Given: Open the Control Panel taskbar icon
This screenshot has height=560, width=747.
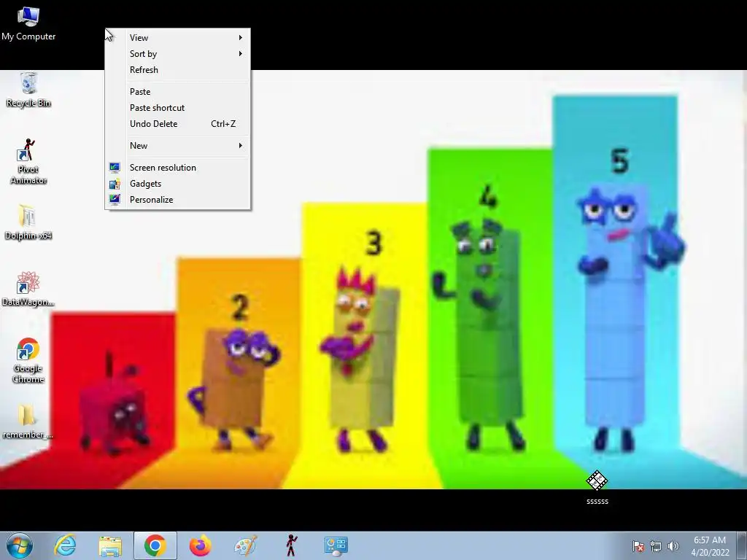Looking at the screenshot, I should 336,545.
